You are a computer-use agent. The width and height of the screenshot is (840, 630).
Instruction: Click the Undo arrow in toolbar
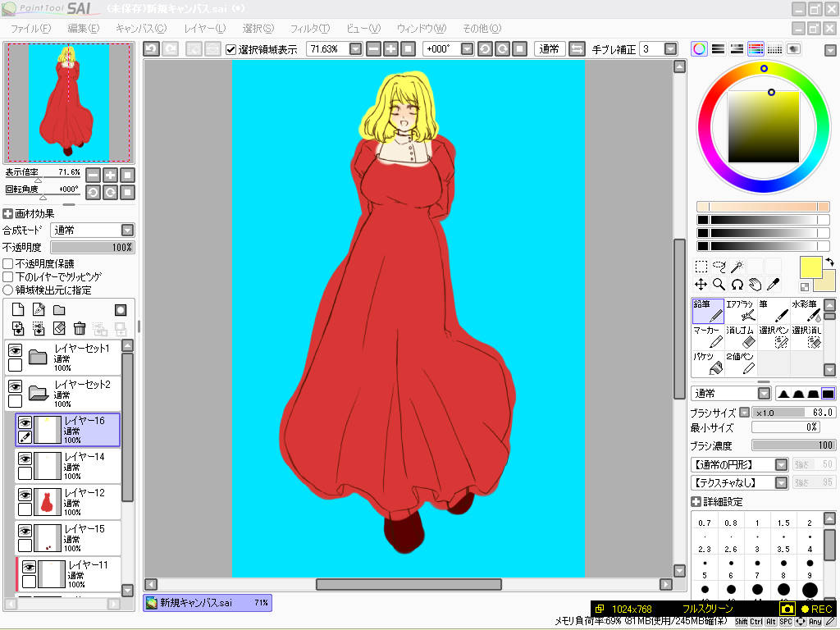point(151,49)
